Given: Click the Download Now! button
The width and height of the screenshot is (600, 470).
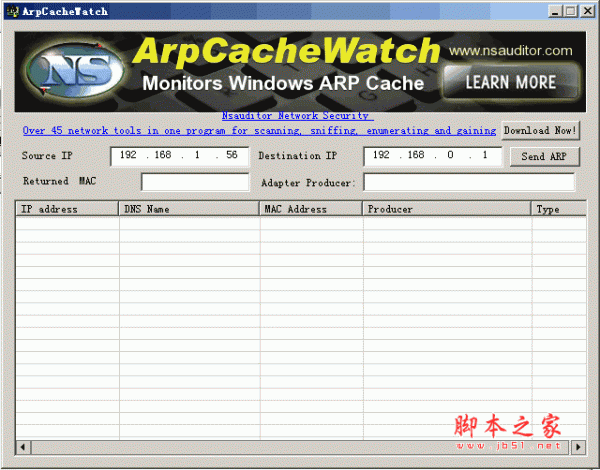Looking at the screenshot, I should coord(540,131).
